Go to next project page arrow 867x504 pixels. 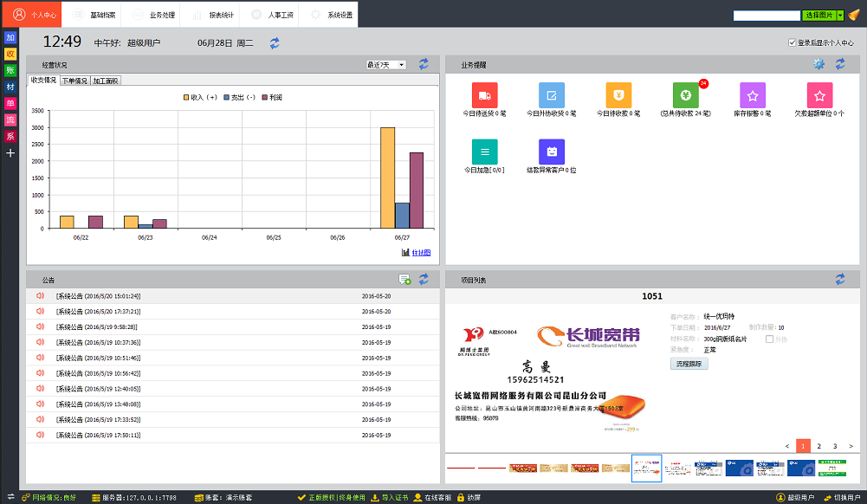coord(851,446)
